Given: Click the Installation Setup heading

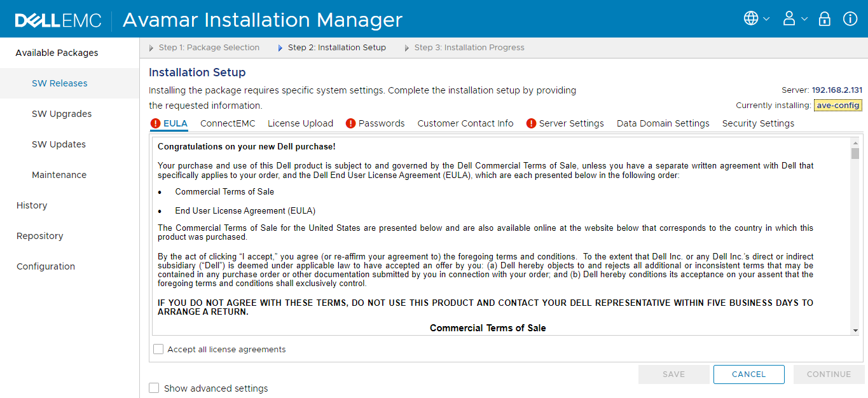Looking at the screenshot, I should (x=197, y=72).
